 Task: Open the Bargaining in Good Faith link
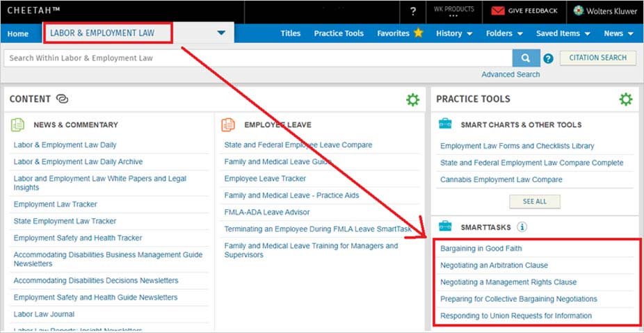[481, 248]
